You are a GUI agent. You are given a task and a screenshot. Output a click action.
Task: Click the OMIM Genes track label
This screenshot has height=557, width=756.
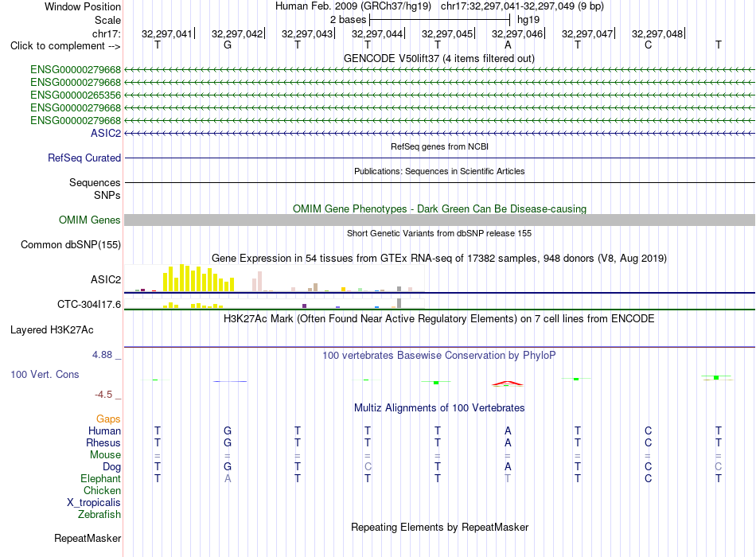coord(90,220)
